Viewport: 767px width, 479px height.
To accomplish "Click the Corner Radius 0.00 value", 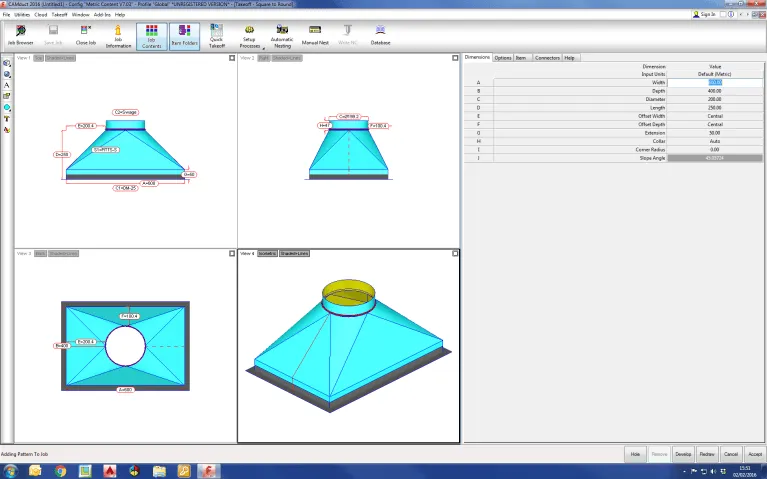I will coord(715,150).
